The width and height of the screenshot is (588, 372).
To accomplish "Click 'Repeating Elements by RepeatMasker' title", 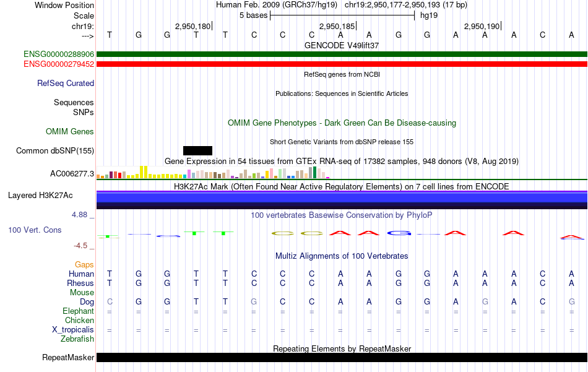I will tap(342, 348).
